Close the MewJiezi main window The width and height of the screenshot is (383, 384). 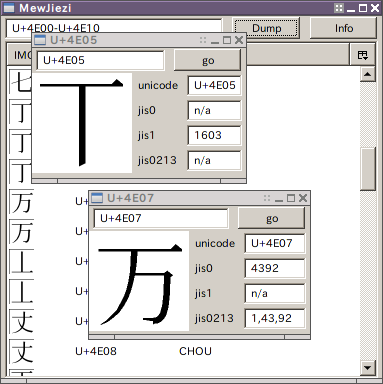tap(375, 8)
